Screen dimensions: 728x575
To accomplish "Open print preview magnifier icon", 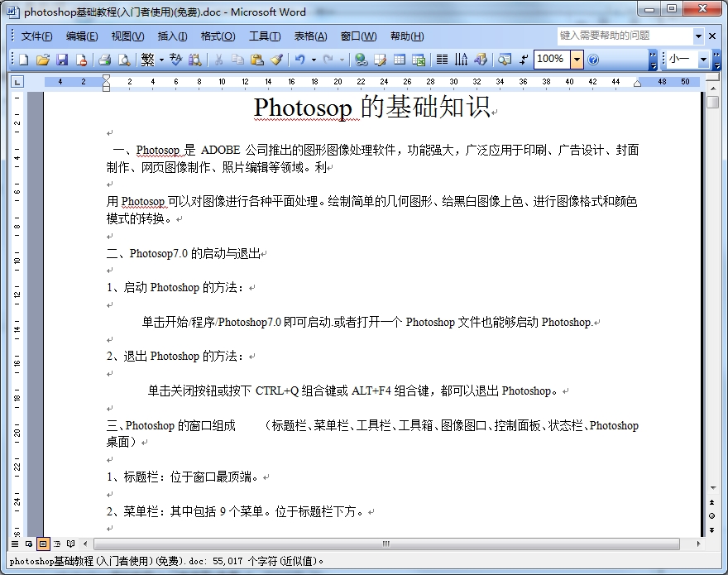I will 124,60.
